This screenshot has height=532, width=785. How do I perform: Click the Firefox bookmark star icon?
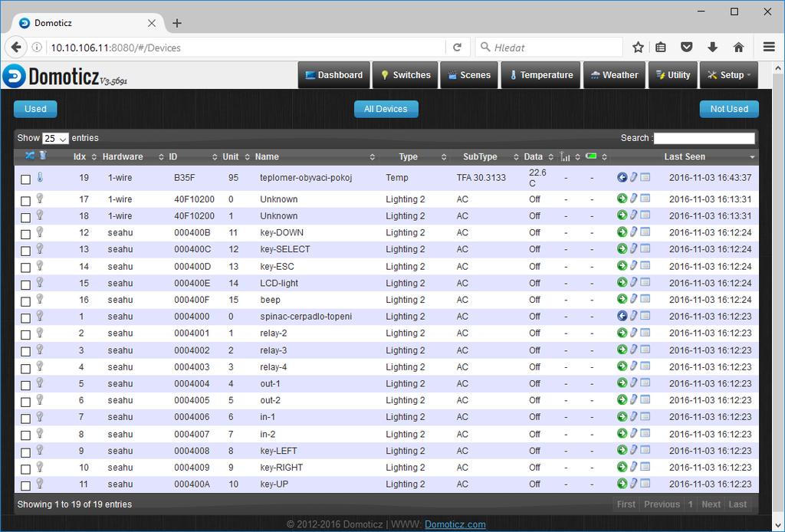(638, 48)
